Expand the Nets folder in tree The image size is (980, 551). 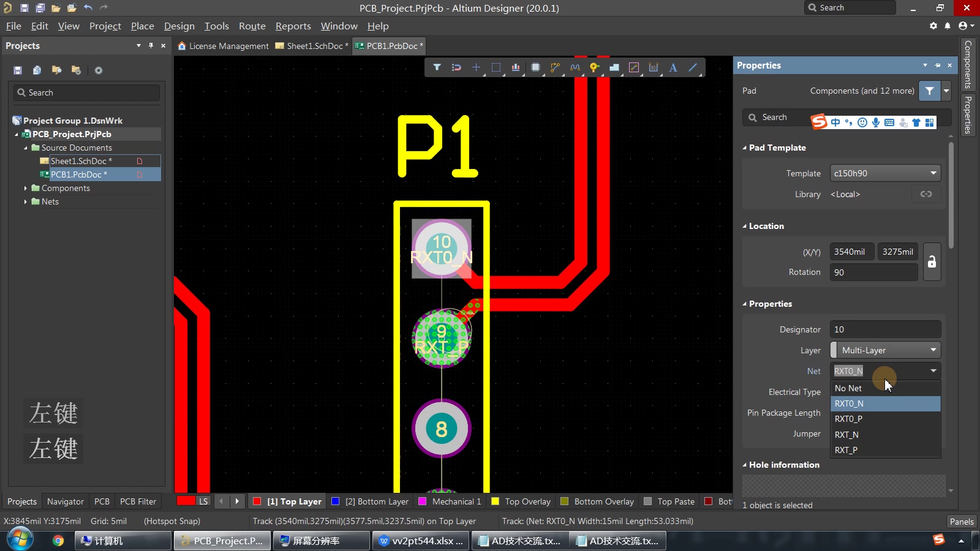tap(25, 201)
